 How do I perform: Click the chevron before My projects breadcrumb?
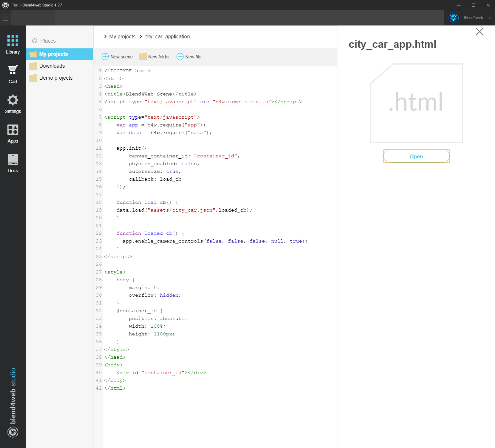pos(105,36)
